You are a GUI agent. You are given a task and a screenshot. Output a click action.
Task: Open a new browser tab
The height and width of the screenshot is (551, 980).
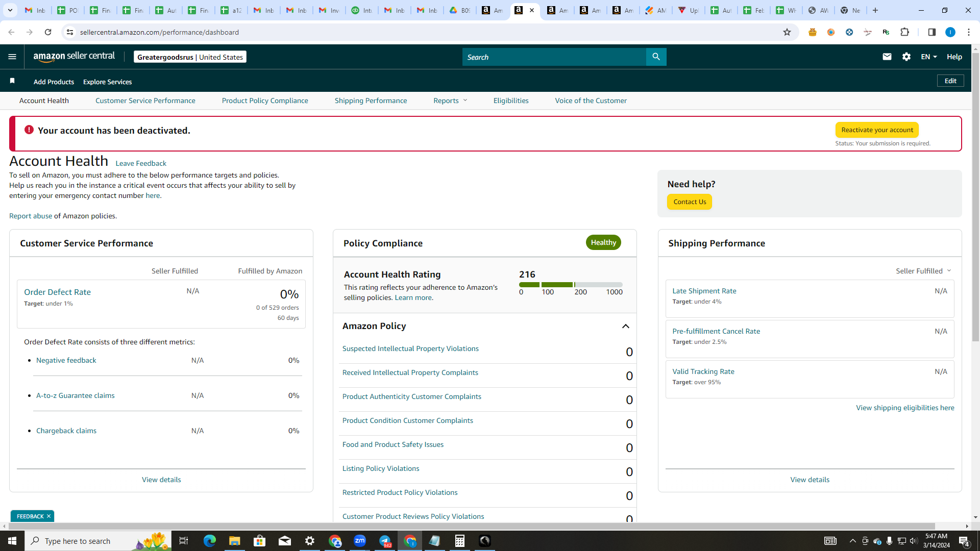[875, 10]
